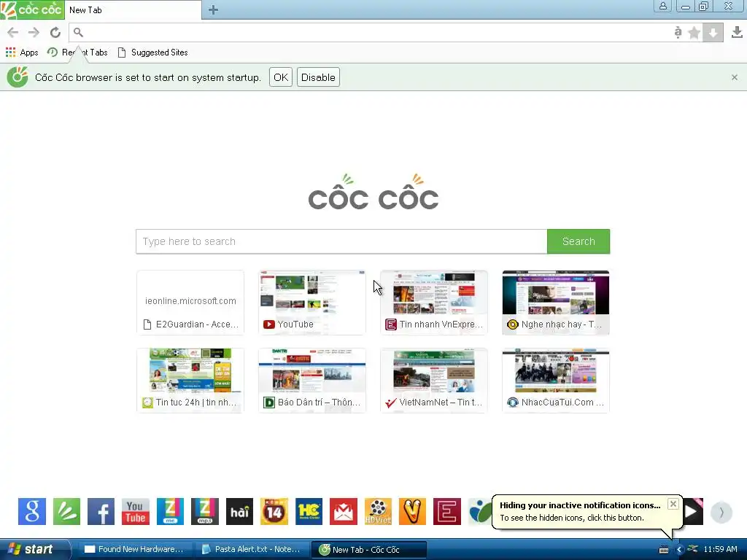Select the New Tab tab

[x=133, y=10]
